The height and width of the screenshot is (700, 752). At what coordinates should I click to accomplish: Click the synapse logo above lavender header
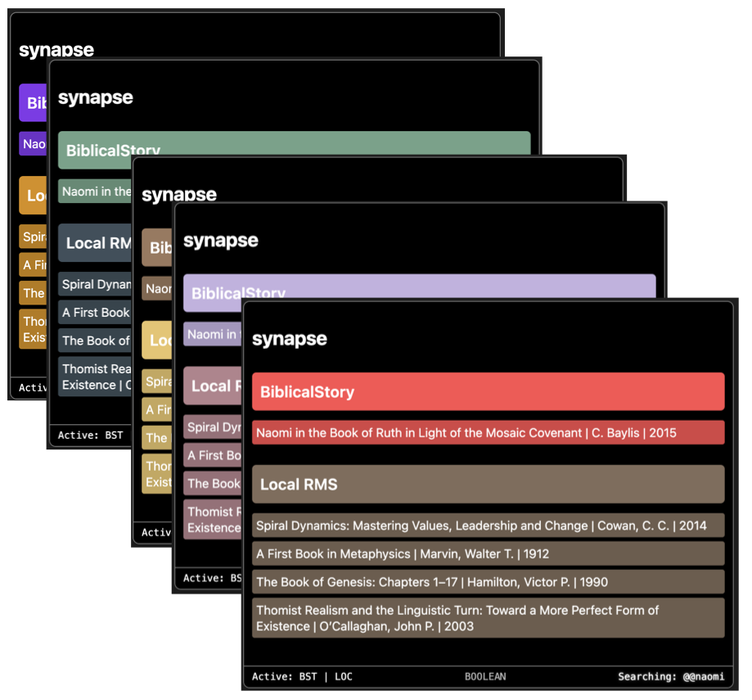tap(221, 241)
